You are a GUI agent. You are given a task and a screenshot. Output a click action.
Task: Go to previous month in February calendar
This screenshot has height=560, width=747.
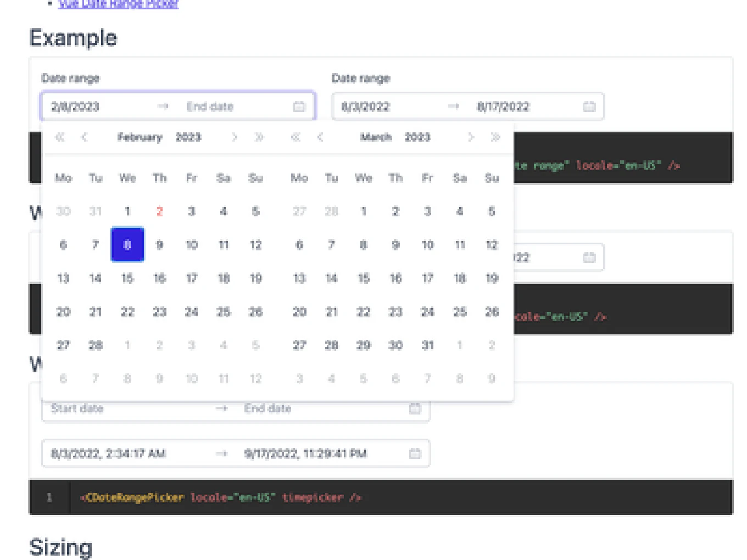click(84, 137)
